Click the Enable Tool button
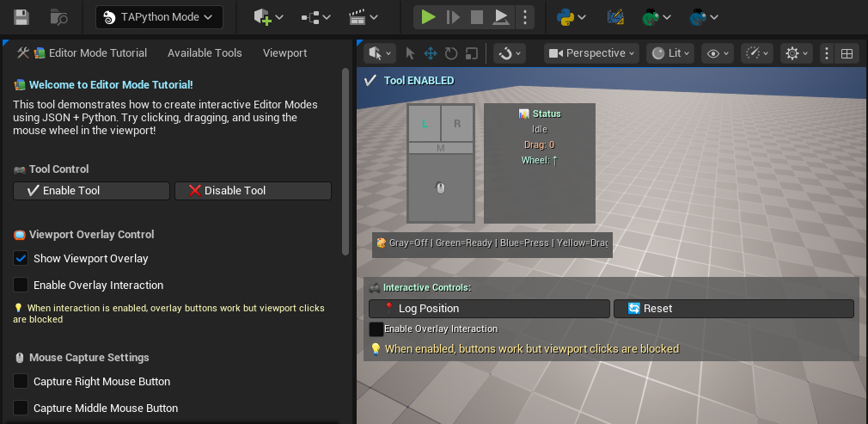Viewport: 868px width, 424px height. [91, 191]
